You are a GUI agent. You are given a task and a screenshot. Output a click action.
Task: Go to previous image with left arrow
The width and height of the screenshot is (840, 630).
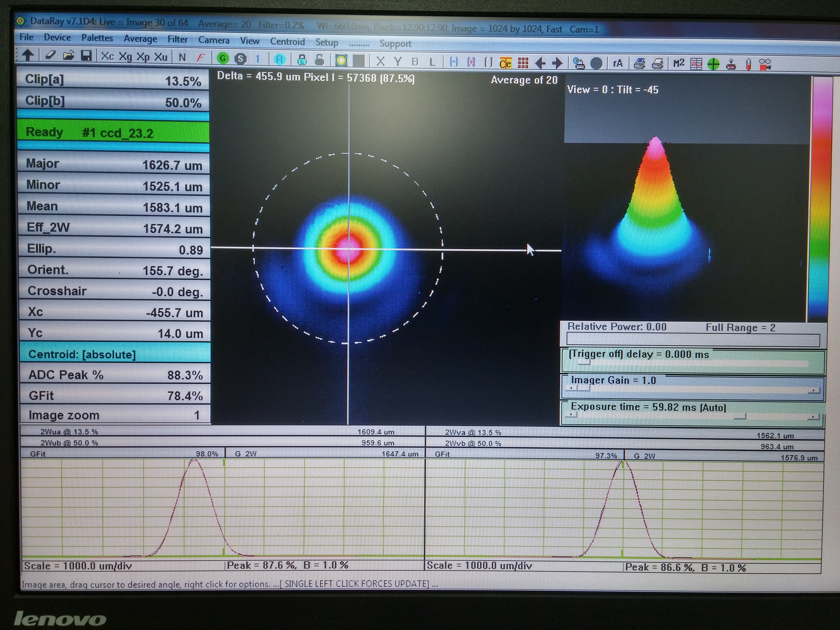(x=540, y=63)
